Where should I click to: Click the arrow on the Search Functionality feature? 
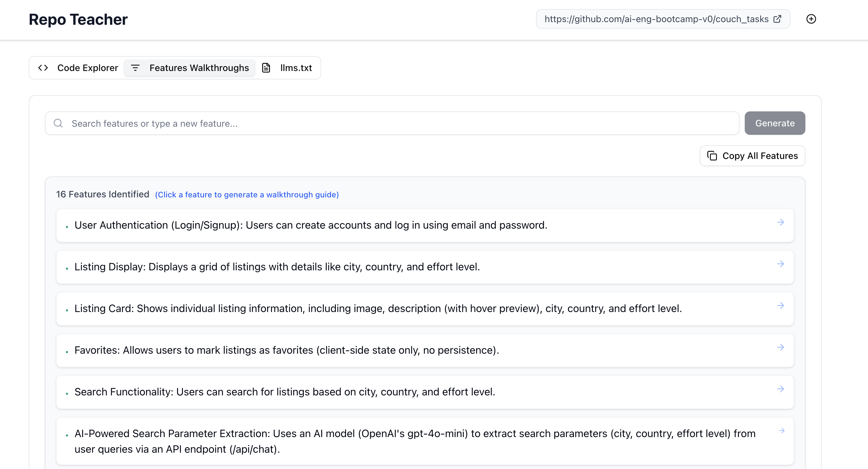(x=780, y=389)
